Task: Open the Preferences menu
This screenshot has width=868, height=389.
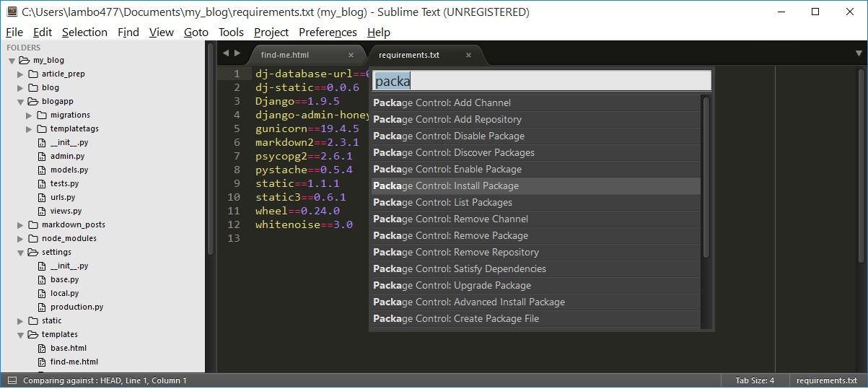Action: [328, 32]
